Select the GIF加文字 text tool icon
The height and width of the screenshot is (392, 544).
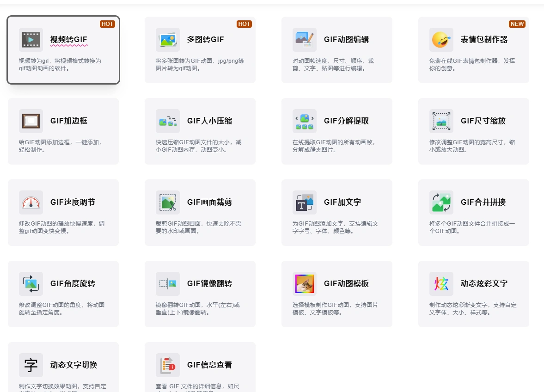(304, 202)
